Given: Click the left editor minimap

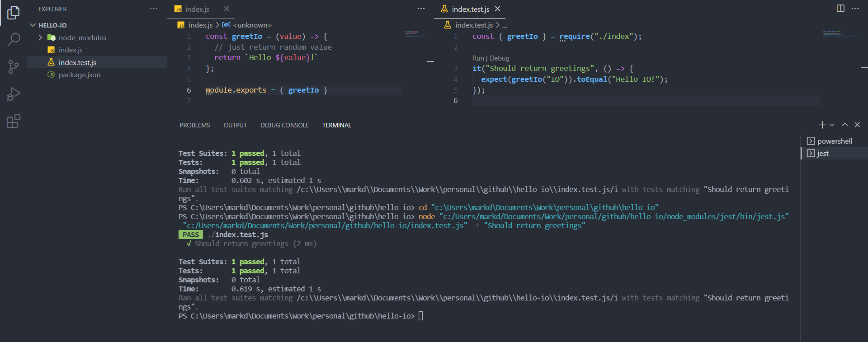Looking at the screenshot, I should (x=415, y=33).
